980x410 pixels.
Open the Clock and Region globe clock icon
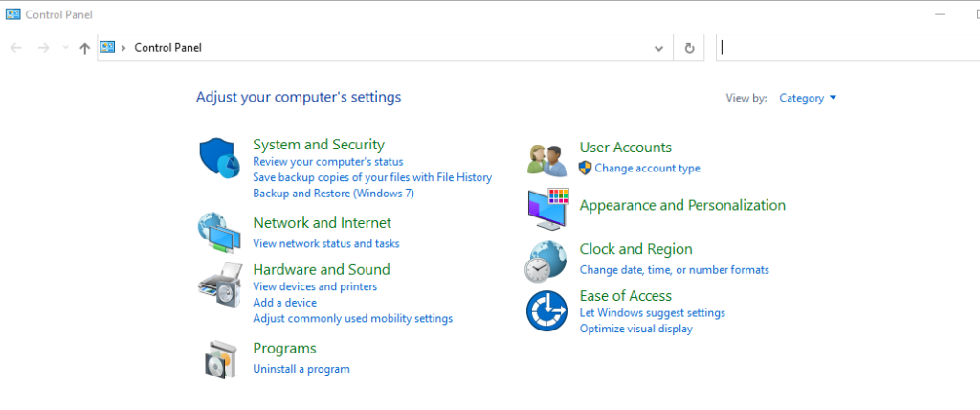point(546,262)
